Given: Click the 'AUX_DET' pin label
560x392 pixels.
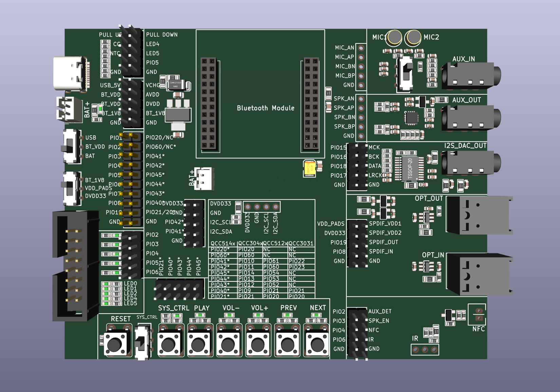Looking at the screenshot, I should tap(380, 311).
